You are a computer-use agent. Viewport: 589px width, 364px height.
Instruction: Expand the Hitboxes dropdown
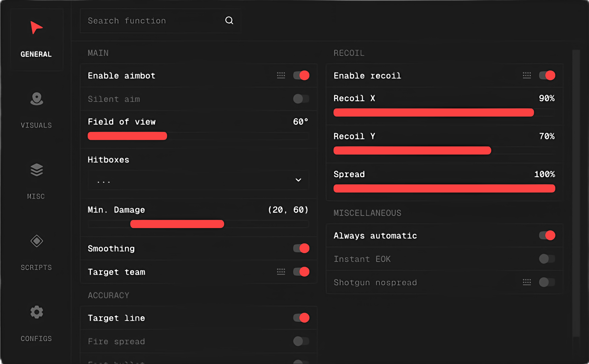pyautogui.click(x=198, y=180)
